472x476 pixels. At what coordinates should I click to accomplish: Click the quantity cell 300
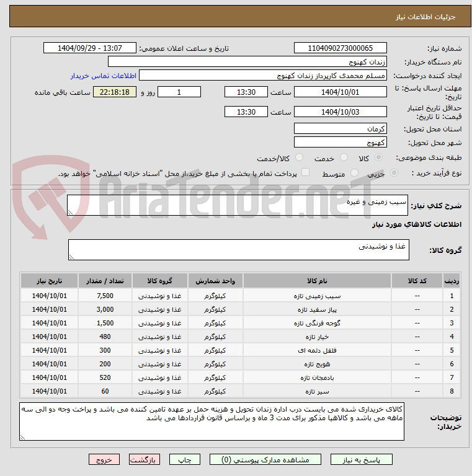(x=105, y=350)
